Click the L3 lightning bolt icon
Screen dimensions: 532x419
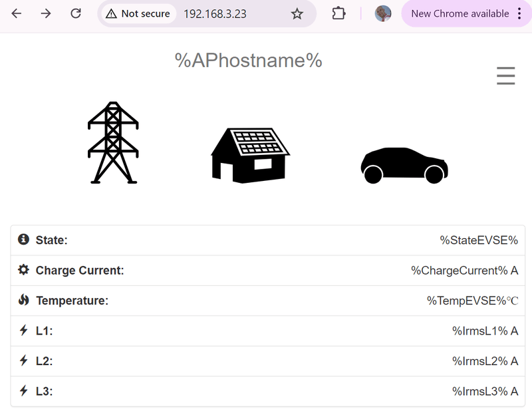(x=23, y=391)
